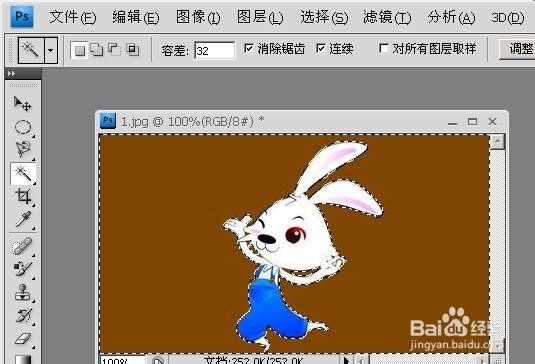The height and width of the screenshot is (364, 535).
Task: Click the 容差 tolerance input field
Action: point(215,50)
